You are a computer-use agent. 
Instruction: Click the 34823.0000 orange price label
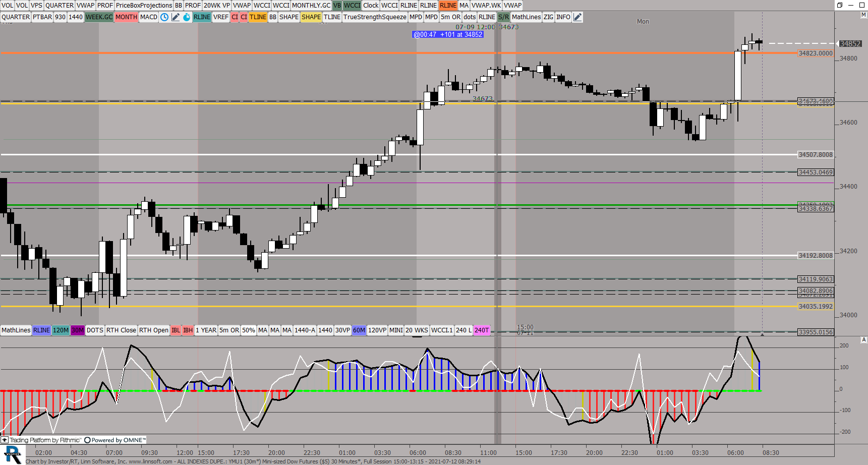click(816, 53)
